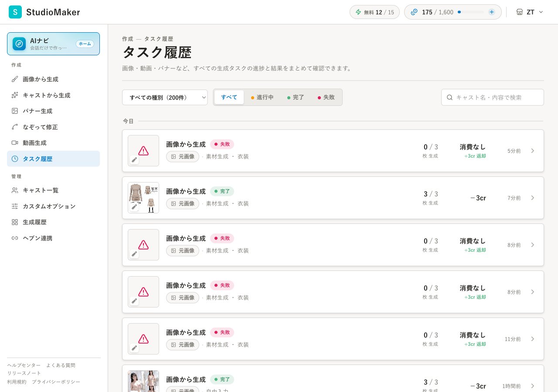
Task: Open the 利用規約 link
Action: tap(17, 382)
